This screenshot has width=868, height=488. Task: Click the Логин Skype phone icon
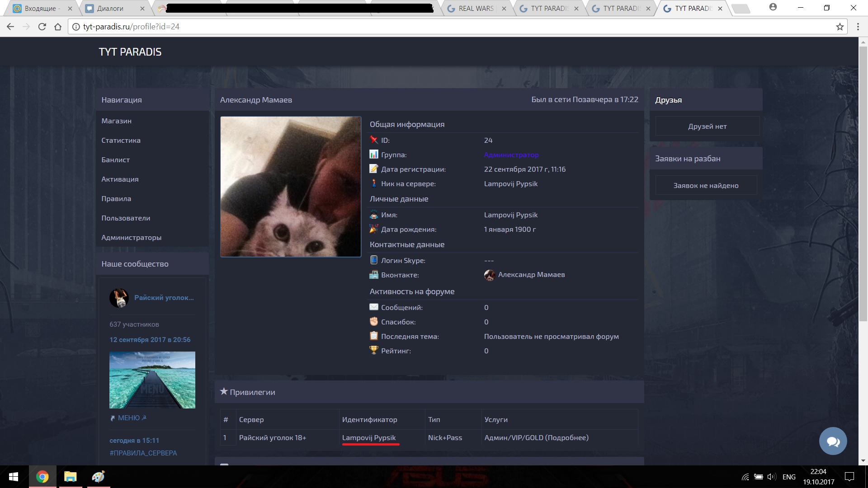[374, 260]
